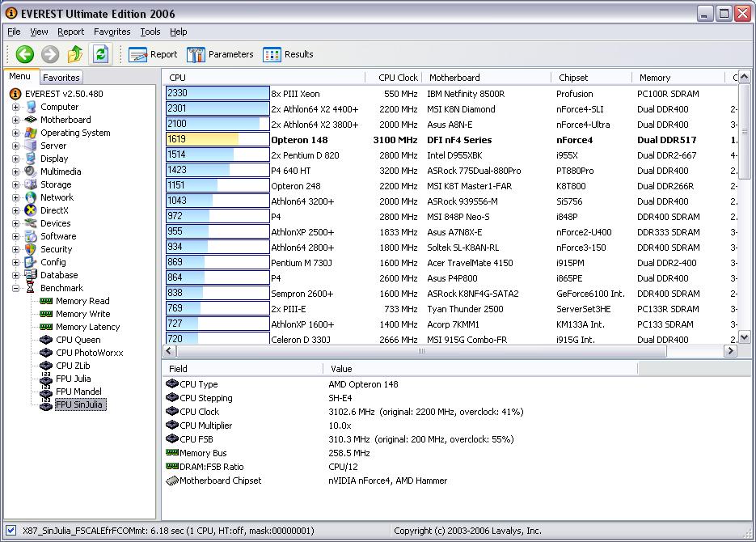This screenshot has height=542, width=756.
Task: Expand the Operating System tree node
Action: pyautogui.click(x=16, y=133)
